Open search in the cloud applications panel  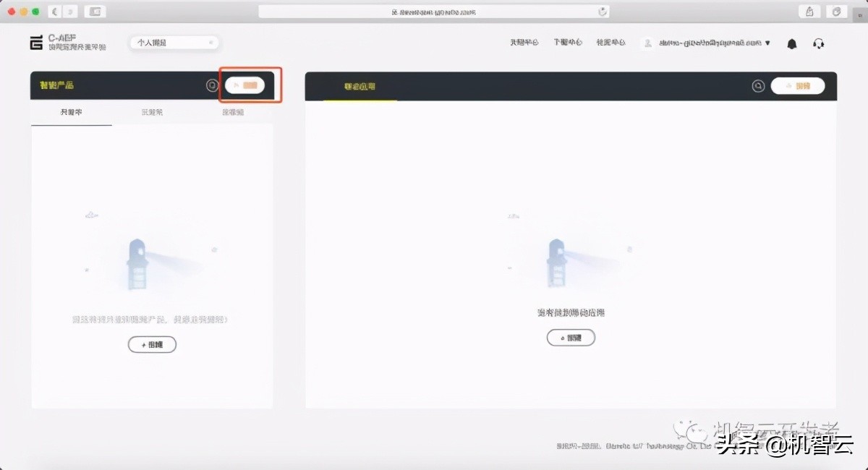757,85
